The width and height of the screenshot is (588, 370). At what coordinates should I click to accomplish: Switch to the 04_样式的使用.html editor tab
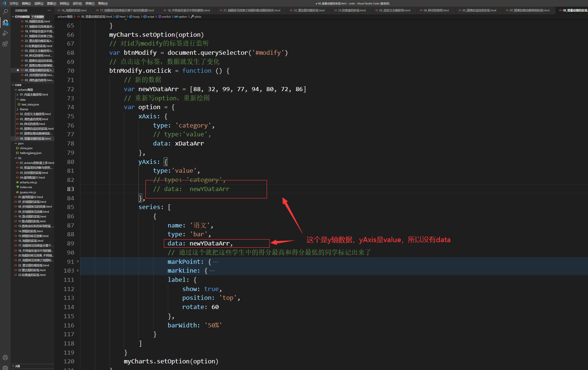coord(436,10)
